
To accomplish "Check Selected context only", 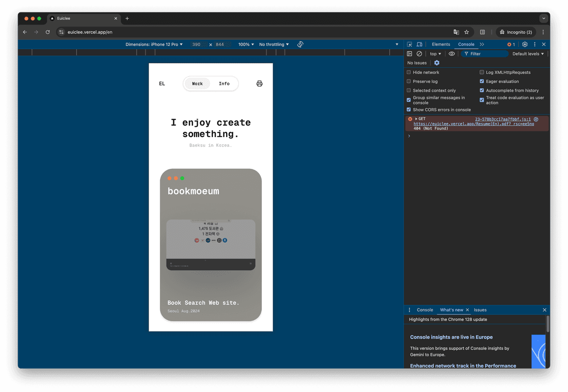I will pyautogui.click(x=408, y=90).
